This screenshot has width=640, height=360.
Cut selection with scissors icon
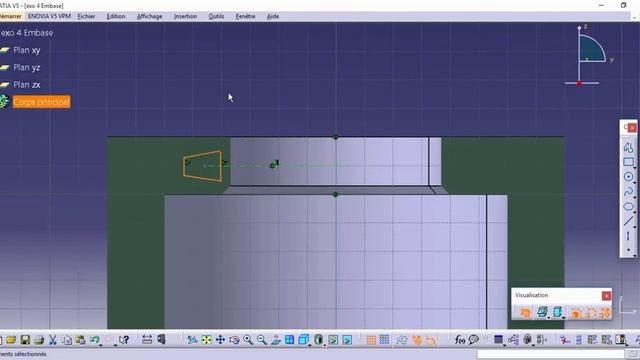(x=53, y=340)
